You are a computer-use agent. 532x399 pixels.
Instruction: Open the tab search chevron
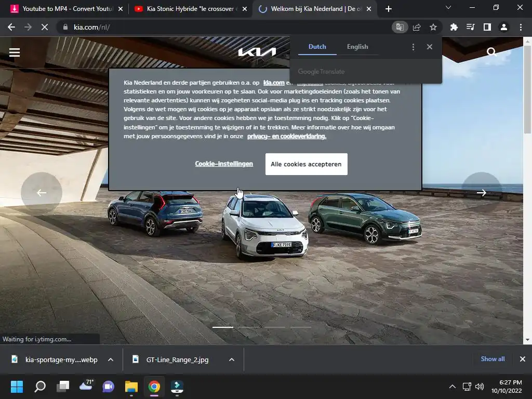coord(448,7)
